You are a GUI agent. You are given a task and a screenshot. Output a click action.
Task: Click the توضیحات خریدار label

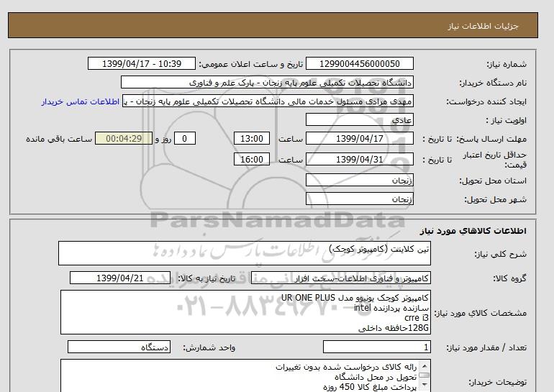click(x=497, y=382)
